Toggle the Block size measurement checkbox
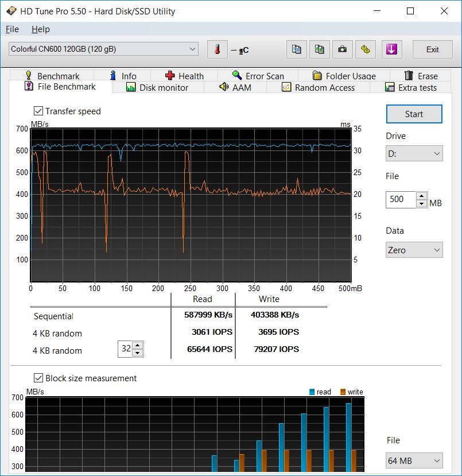 pyautogui.click(x=39, y=378)
